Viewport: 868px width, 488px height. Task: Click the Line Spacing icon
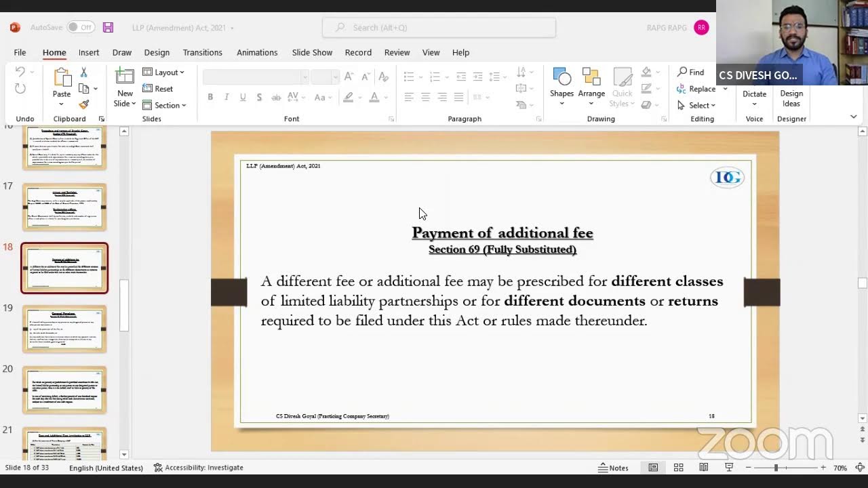click(x=495, y=77)
